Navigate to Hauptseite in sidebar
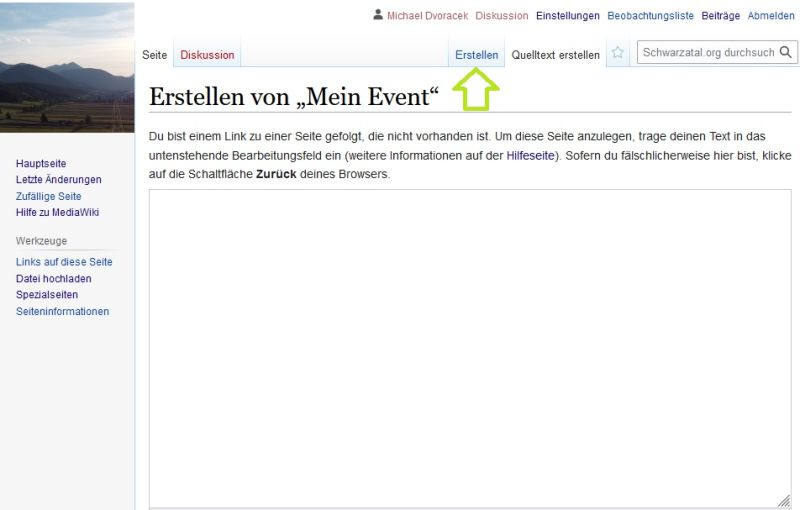The height and width of the screenshot is (510, 800). coord(41,163)
